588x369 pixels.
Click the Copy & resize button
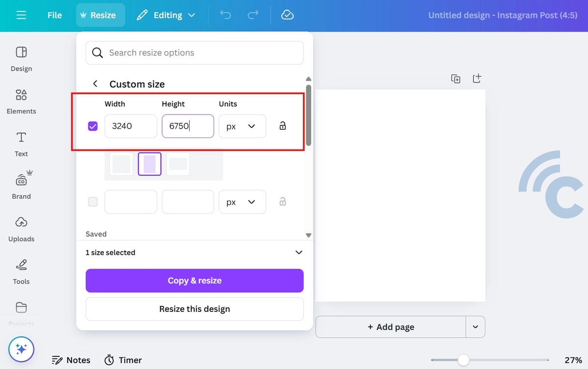point(195,280)
